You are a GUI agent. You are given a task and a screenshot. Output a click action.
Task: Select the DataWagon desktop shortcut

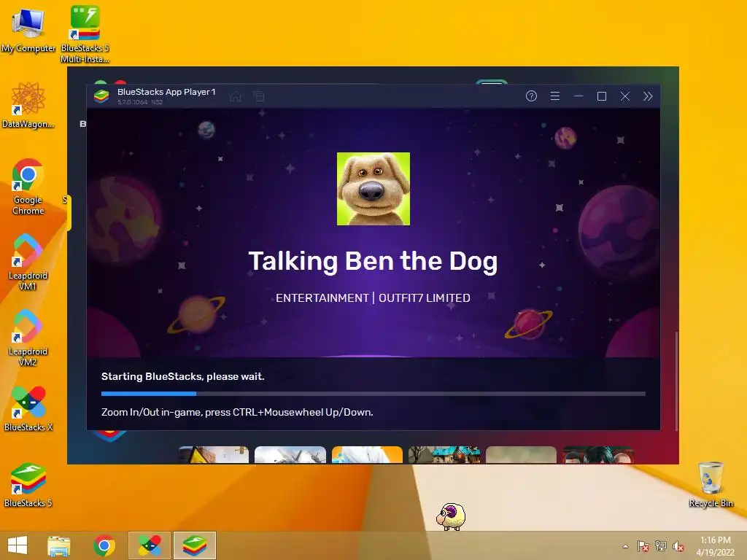[x=28, y=105]
